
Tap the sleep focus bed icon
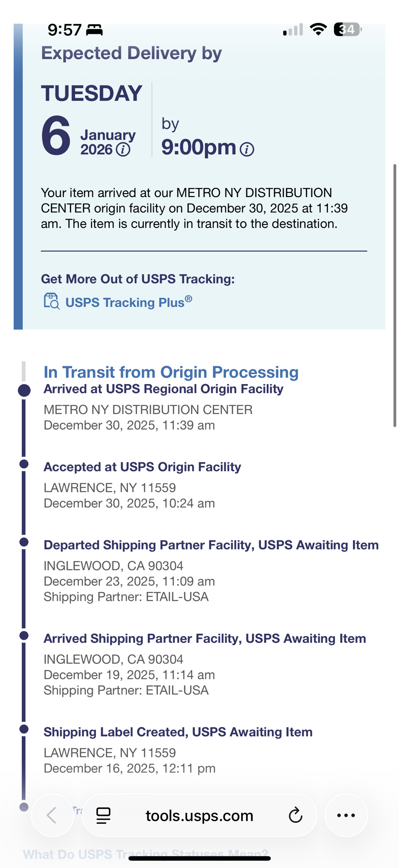95,30
